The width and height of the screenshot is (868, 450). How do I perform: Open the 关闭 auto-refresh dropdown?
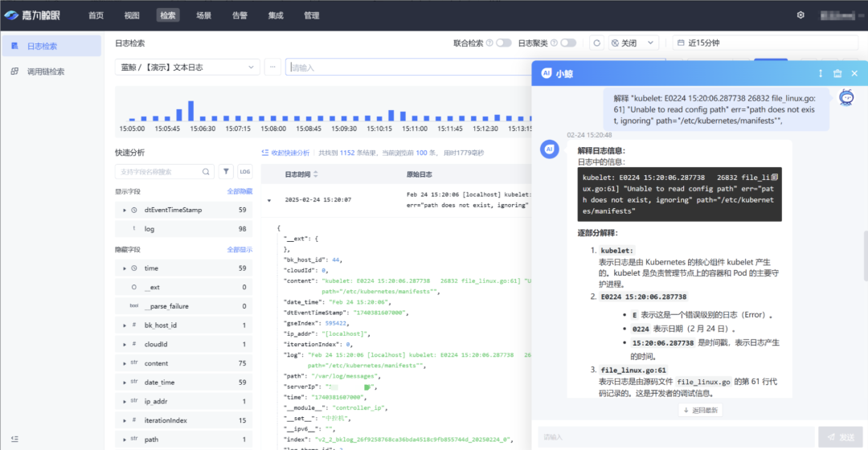click(634, 43)
